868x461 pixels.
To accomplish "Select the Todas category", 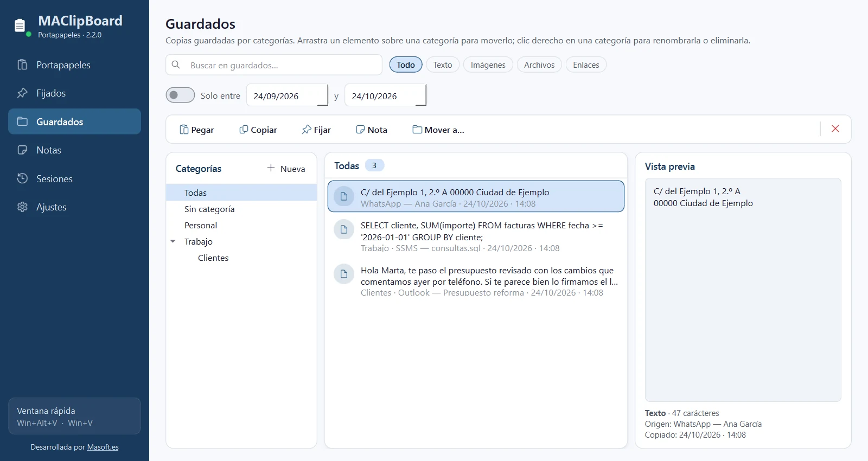I will 241,193.
